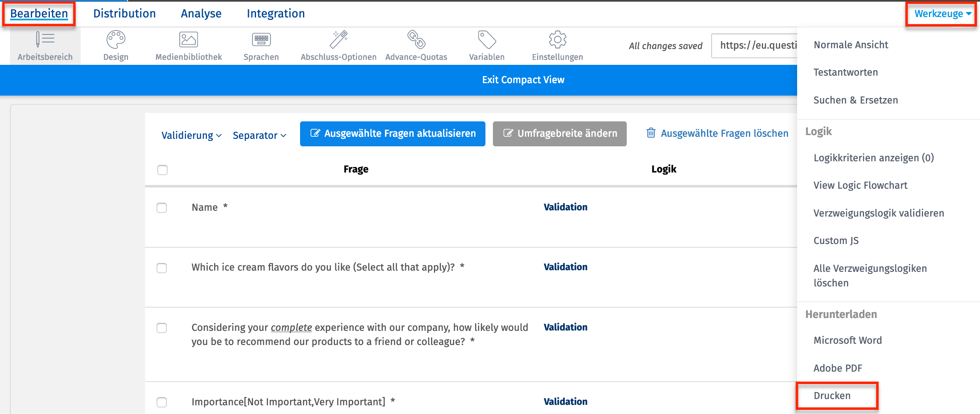This screenshot has height=414, width=980.
Task: Expand the Validierung dropdown
Action: coord(191,136)
